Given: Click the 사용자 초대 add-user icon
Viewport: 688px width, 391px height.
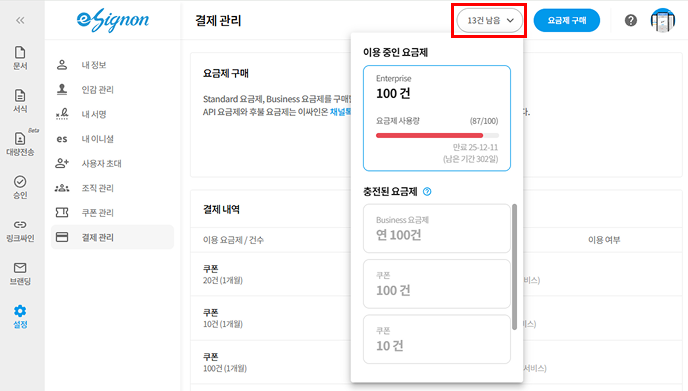Looking at the screenshot, I should pyautogui.click(x=62, y=163).
